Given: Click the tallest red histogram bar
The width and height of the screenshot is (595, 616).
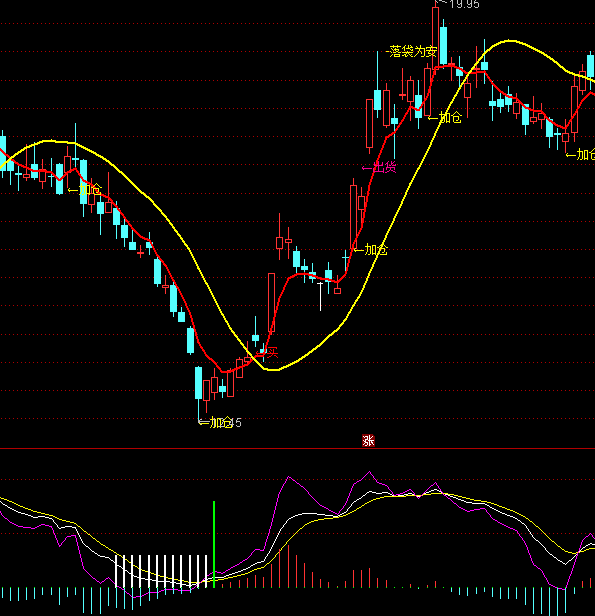Looking at the screenshot, I should click(288, 566).
